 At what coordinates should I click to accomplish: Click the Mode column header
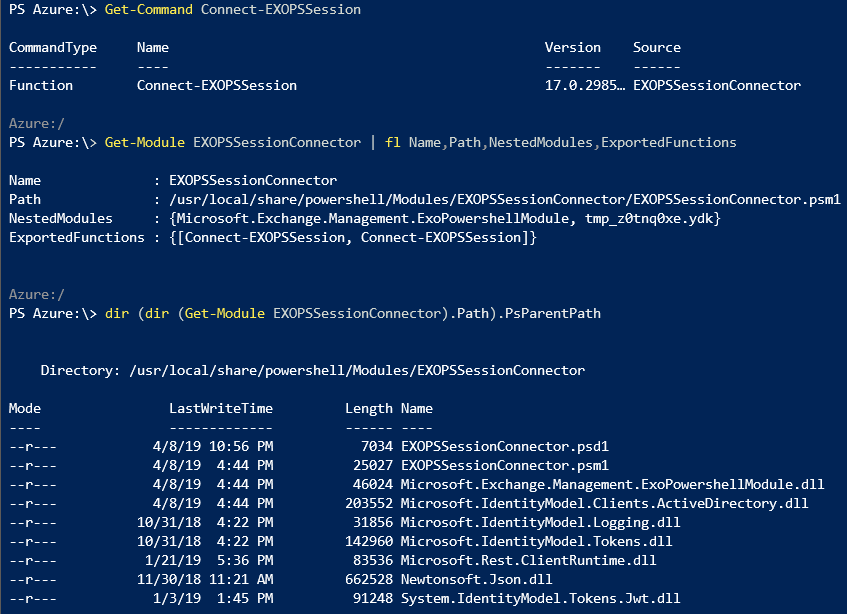(24, 408)
